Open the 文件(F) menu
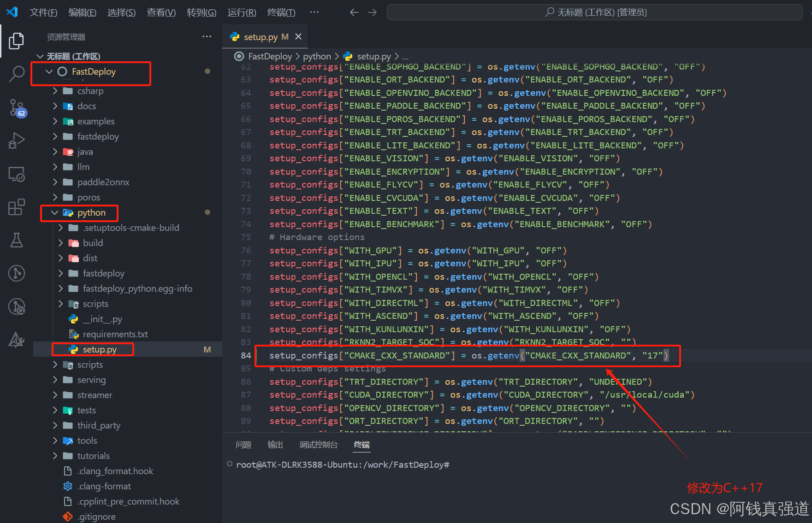The image size is (812, 523). click(x=43, y=12)
